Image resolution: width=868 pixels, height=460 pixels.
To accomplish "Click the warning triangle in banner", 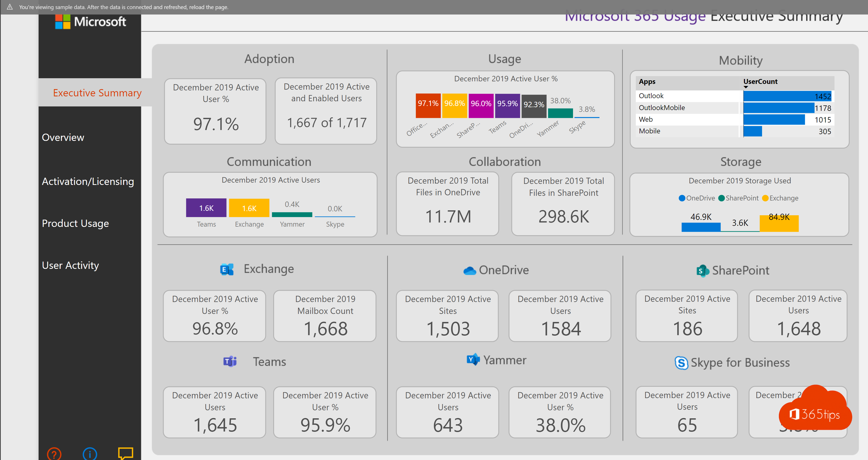I will click(x=10, y=7).
